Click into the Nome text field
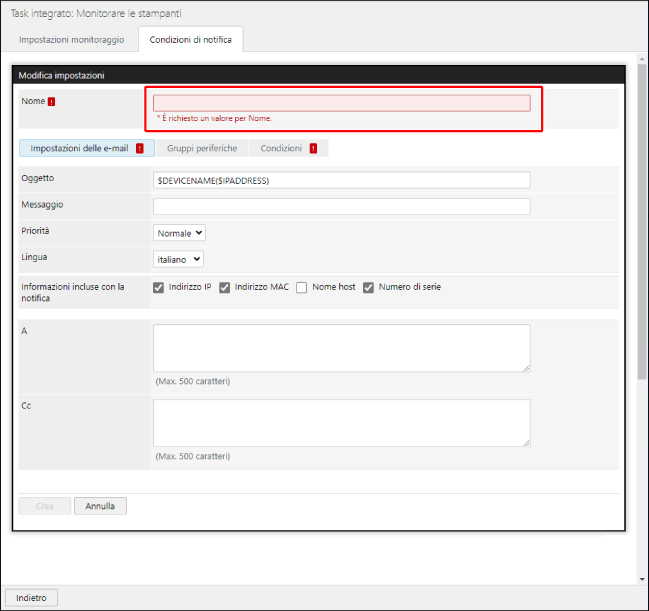 click(x=341, y=103)
